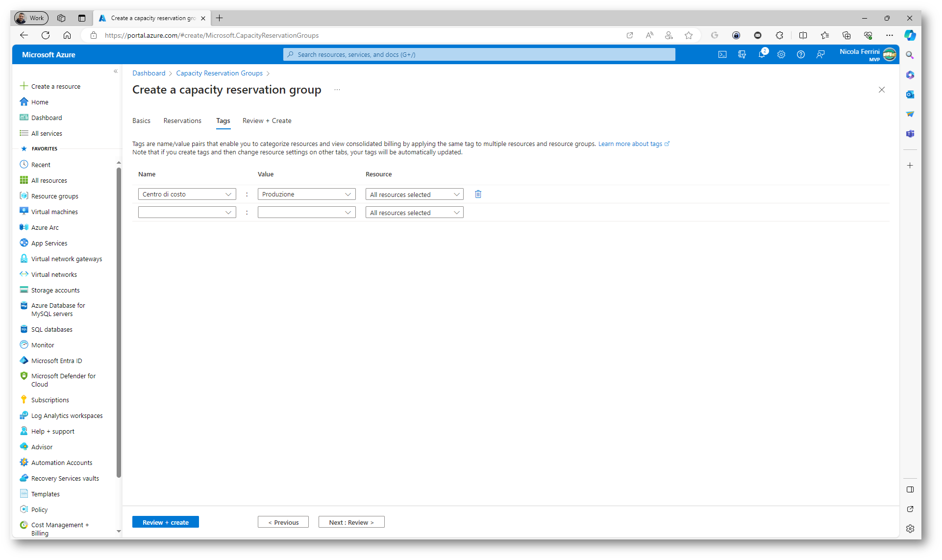Expand first row All resources selected dropdown
This screenshot has height=560, width=942.
[414, 195]
